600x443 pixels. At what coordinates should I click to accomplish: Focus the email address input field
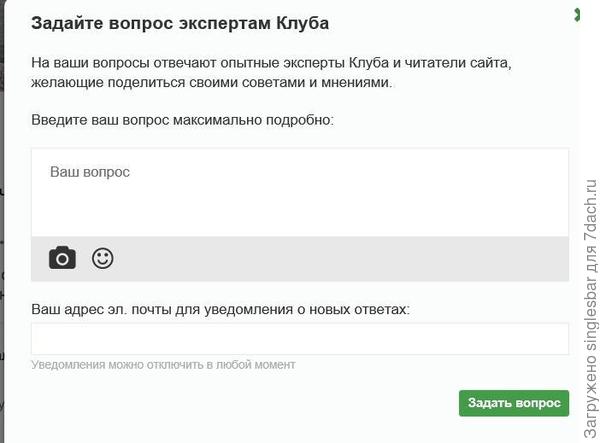[x=299, y=339]
